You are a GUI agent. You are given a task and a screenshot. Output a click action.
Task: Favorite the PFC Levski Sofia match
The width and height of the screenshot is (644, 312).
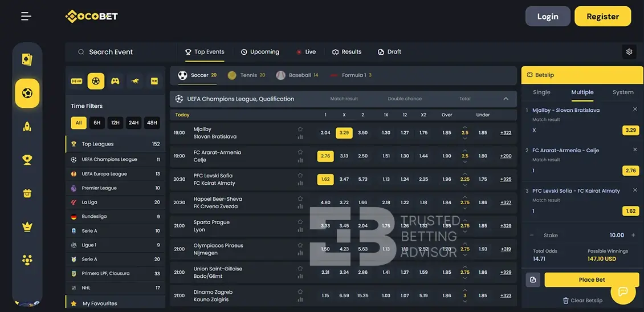[300, 176]
